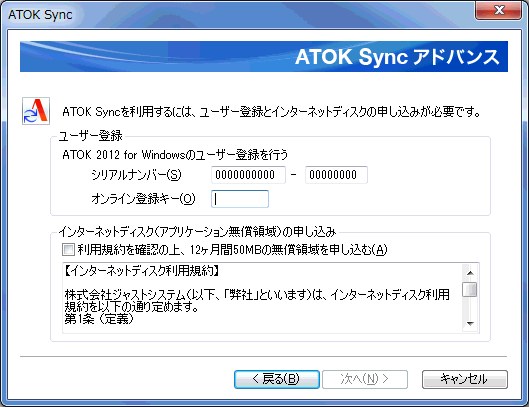The height and width of the screenshot is (407, 529).
Task: Go back with 戻る(B) button
Action: [x=277, y=379]
